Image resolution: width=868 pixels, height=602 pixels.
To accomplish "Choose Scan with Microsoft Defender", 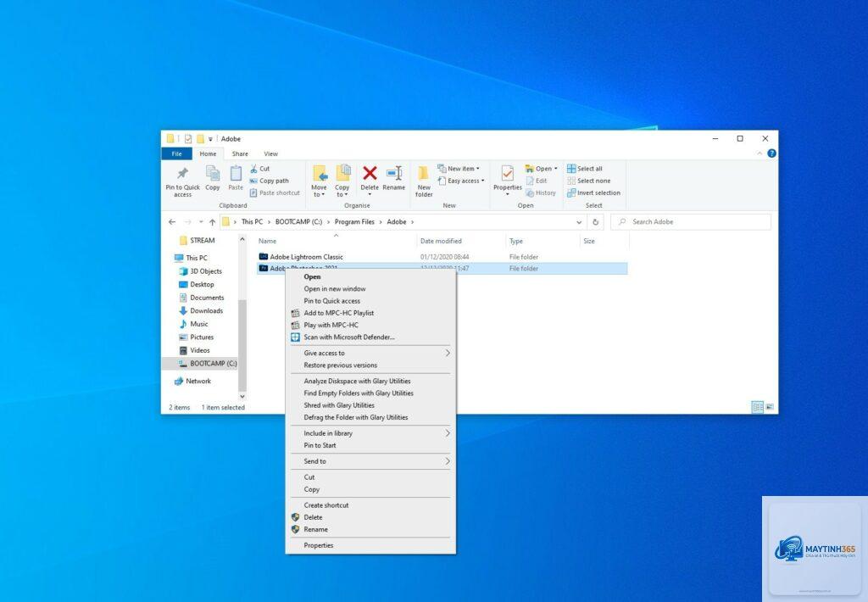I will tap(348, 337).
